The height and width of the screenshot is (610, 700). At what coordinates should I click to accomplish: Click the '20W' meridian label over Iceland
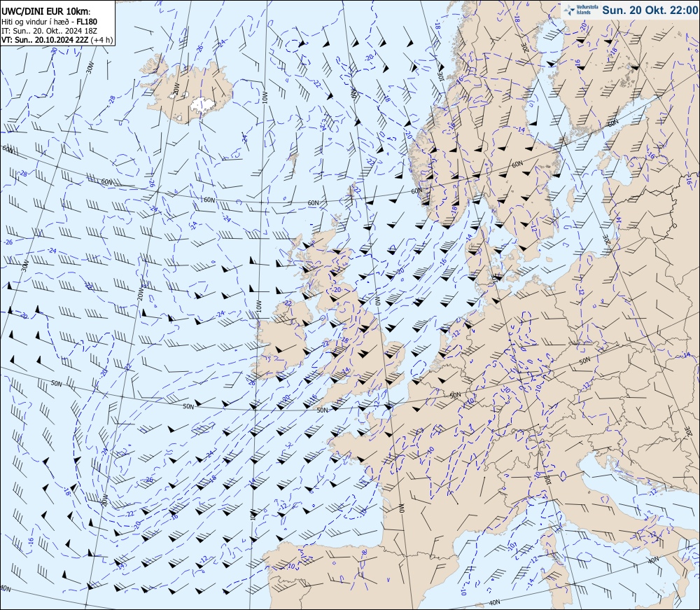(x=176, y=88)
